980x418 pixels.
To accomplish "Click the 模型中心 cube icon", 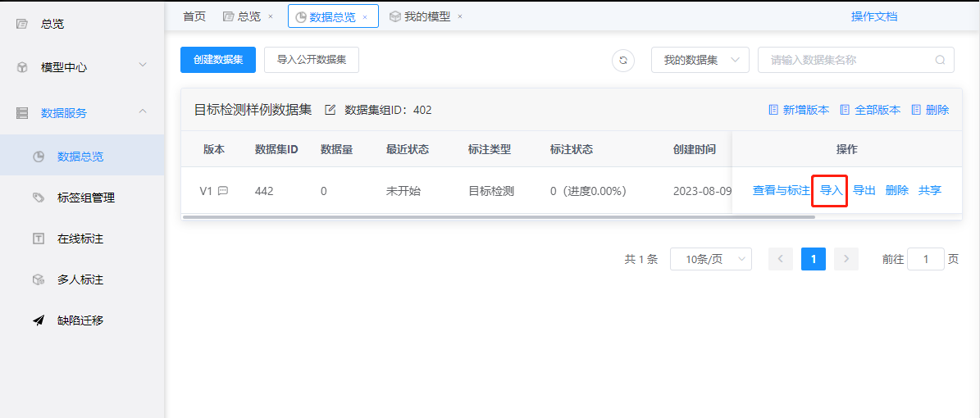I will [x=22, y=67].
